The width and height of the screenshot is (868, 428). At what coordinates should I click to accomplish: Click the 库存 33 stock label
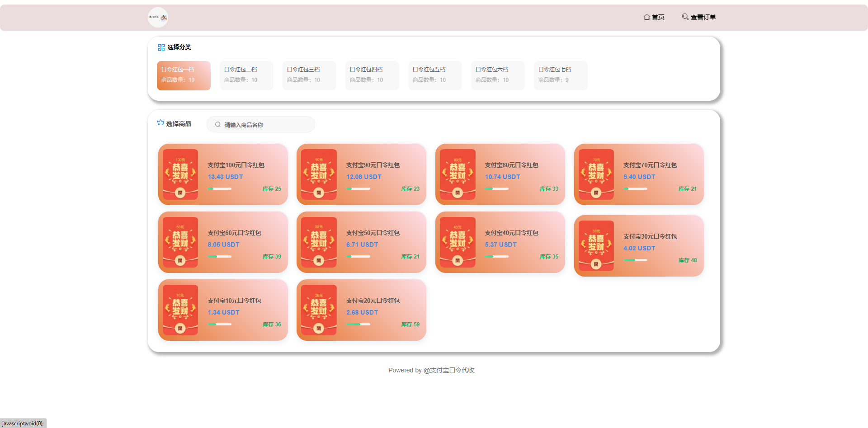click(549, 189)
